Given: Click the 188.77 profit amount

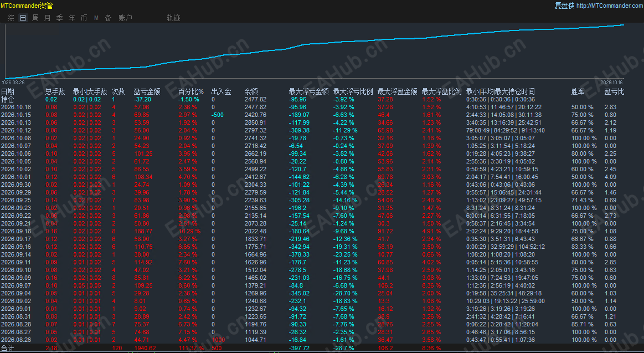Looking at the screenshot, I should point(143,231).
